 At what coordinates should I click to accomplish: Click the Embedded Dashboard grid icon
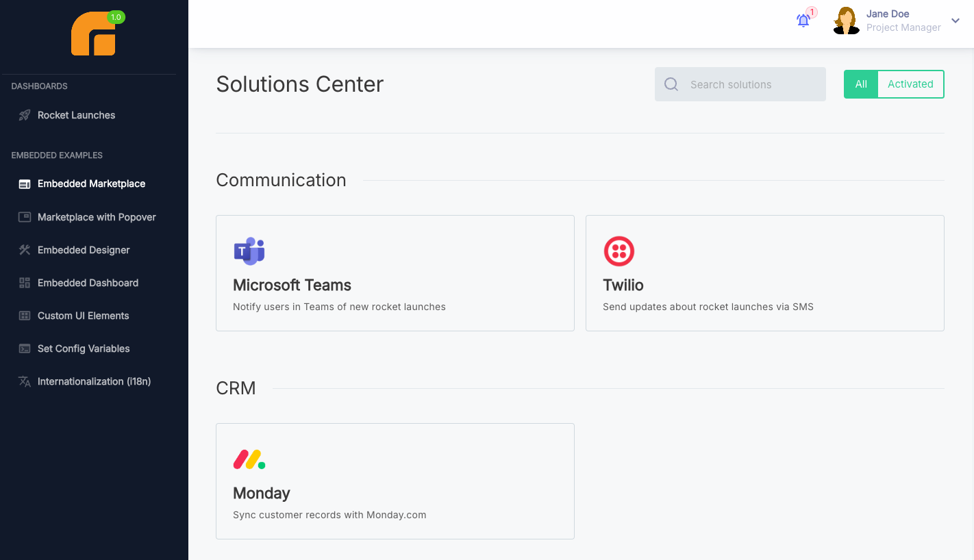[23, 283]
